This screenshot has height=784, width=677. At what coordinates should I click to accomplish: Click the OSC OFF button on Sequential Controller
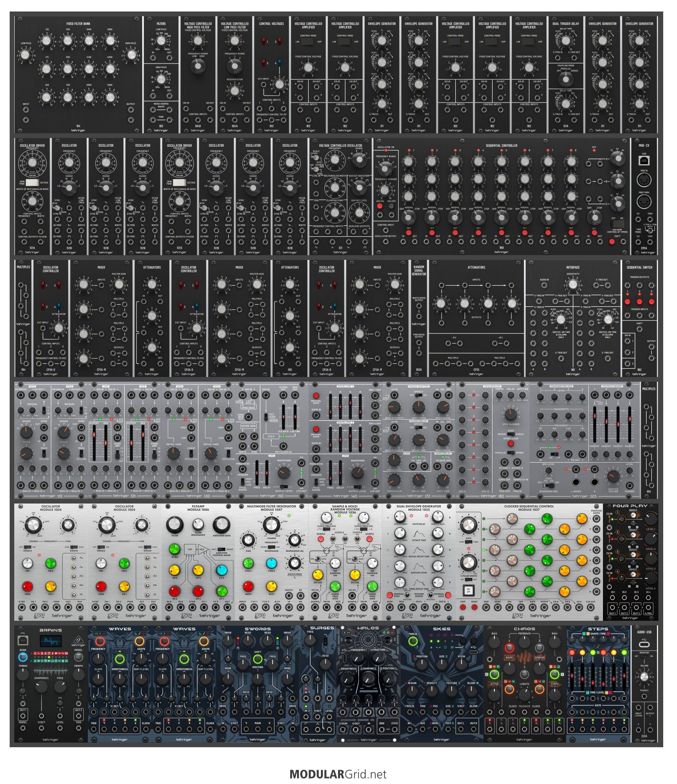[391, 206]
